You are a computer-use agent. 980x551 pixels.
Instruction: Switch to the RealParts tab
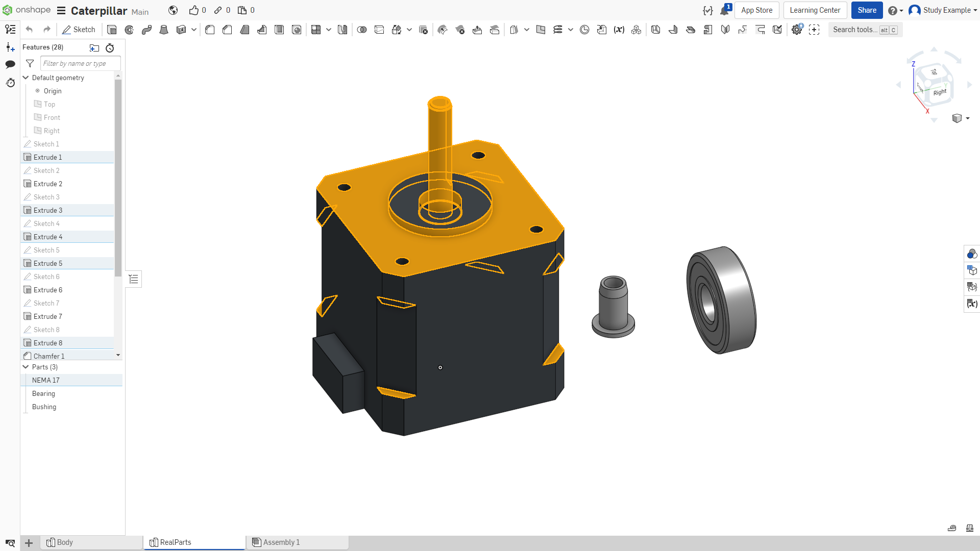pyautogui.click(x=194, y=542)
